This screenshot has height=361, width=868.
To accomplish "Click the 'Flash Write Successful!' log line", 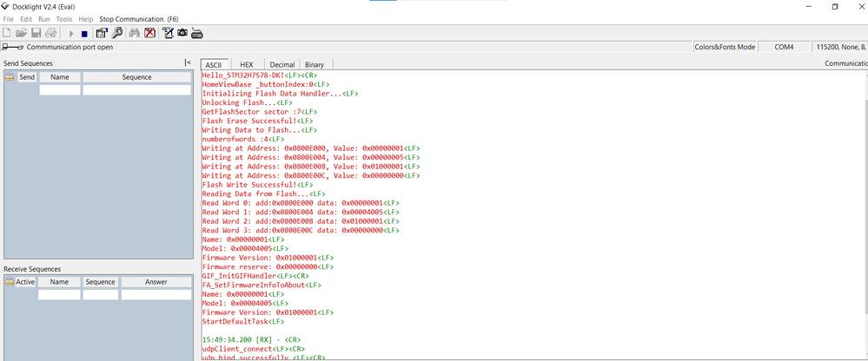I will (x=257, y=185).
